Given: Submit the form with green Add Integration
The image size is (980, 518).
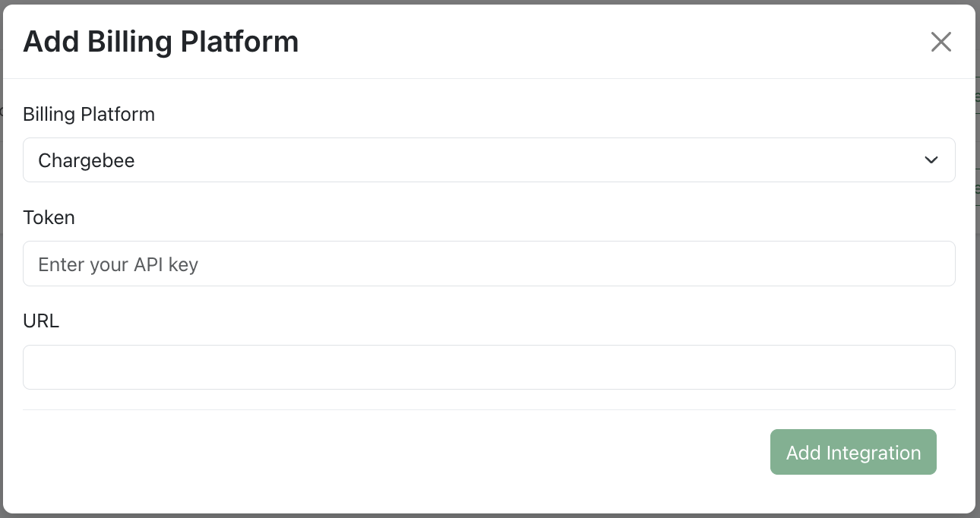Looking at the screenshot, I should tap(853, 453).
